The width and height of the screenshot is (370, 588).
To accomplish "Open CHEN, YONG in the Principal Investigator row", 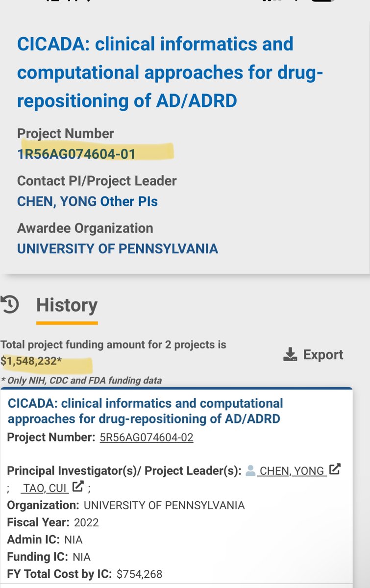I will tap(292, 471).
